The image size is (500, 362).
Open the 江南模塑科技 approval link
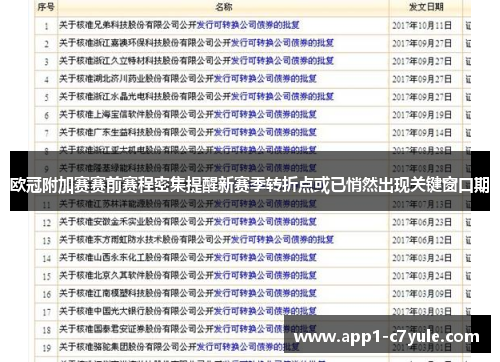(188, 294)
